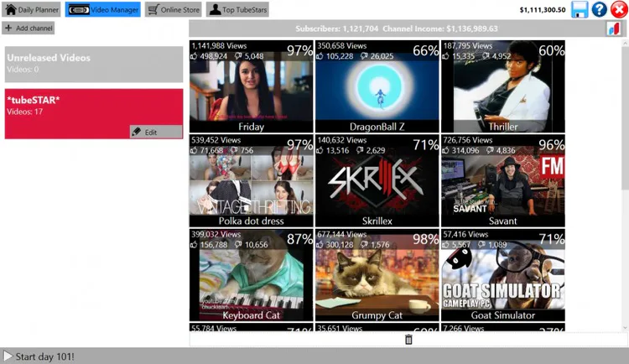Click the 1,141,988 Views text

(x=219, y=46)
